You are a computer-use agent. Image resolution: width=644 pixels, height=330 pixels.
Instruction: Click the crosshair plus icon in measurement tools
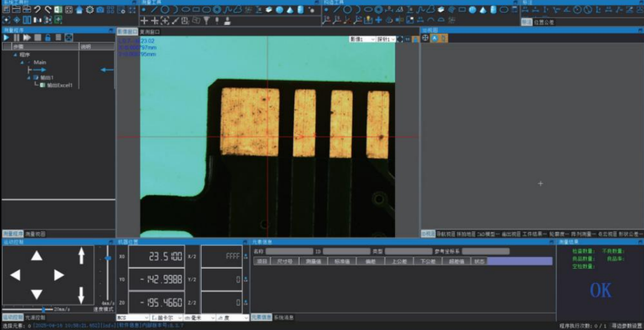click(144, 21)
